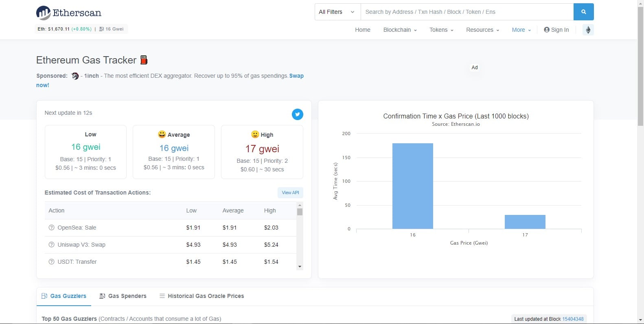Open the More menu
The width and height of the screenshot is (644, 324).
[x=521, y=30]
